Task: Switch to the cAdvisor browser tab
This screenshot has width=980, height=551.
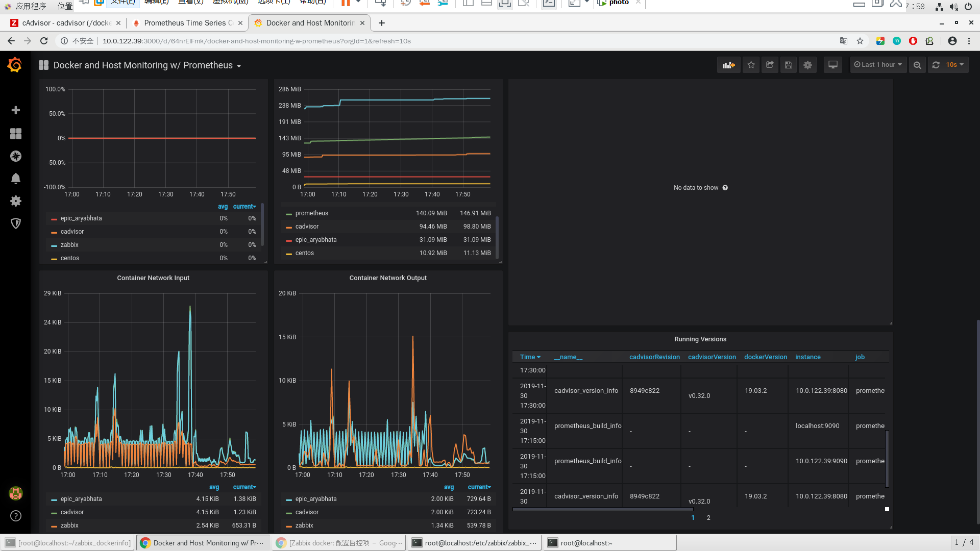Action: click(66, 23)
